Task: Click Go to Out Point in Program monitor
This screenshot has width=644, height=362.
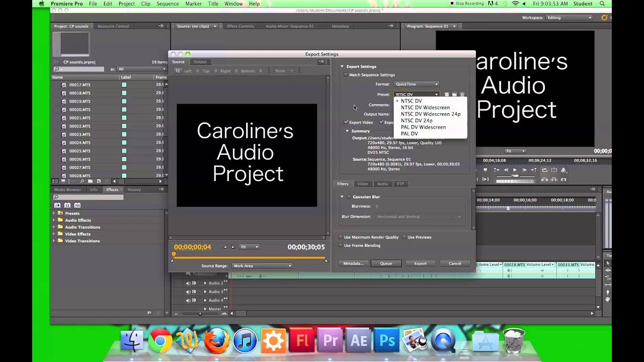Action: click(533, 170)
